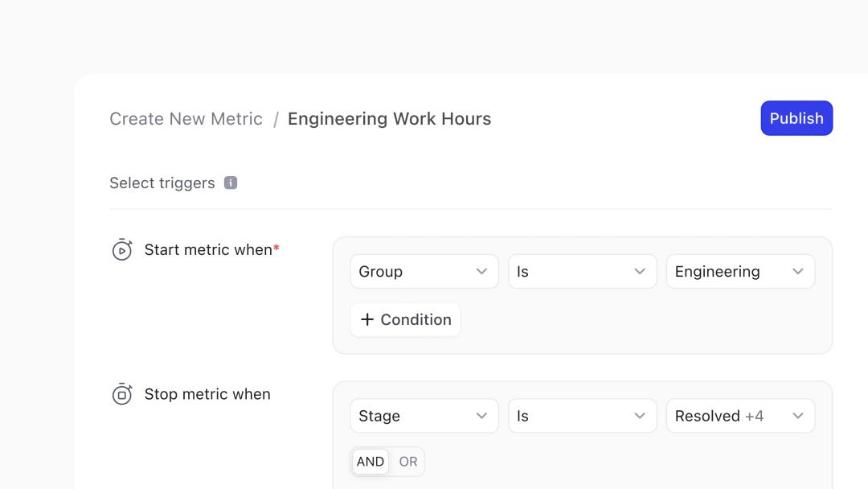This screenshot has width=868, height=489.
Task: Add a Condition to the start trigger
Action: (405, 319)
